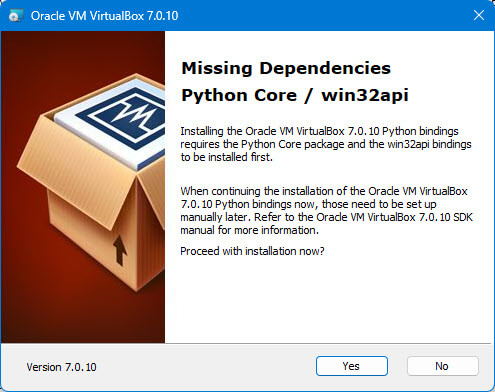The height and width of the screenshot is (392, 495).
Task: Close the Oracle VM VirtualBox dialog
Action: [479, 15]
